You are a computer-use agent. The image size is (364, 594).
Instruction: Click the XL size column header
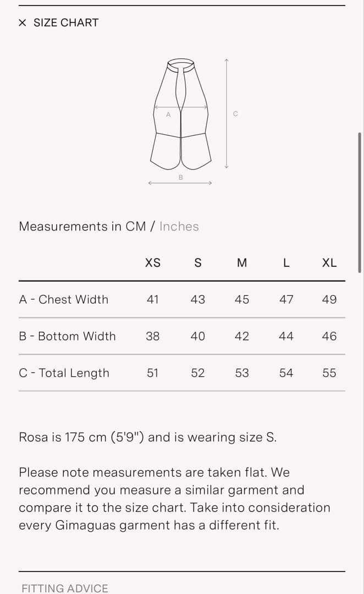(x=329, y=262)
